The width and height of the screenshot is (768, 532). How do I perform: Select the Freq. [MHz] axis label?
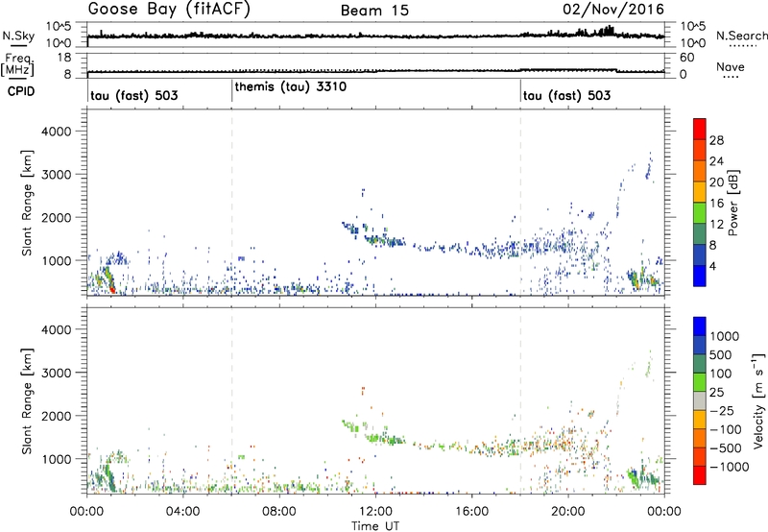tap(18, 64)
